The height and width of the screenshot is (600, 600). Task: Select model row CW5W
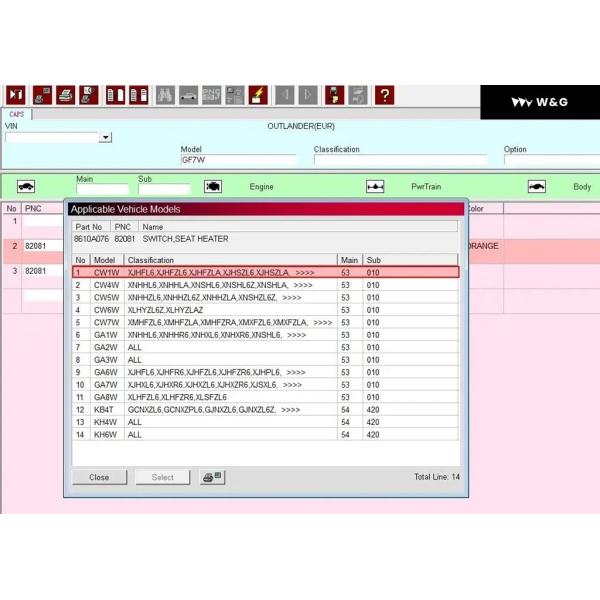click(x=266, y=297)
